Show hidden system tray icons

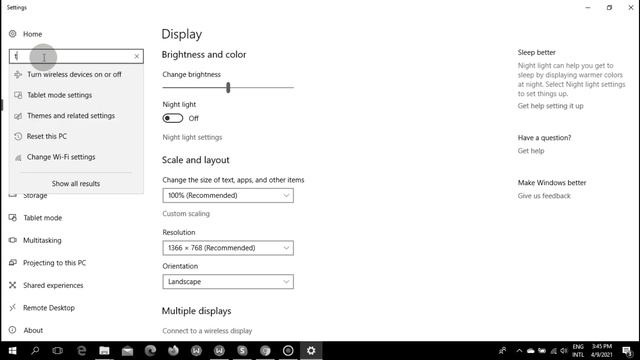click(x=519, y=351)
